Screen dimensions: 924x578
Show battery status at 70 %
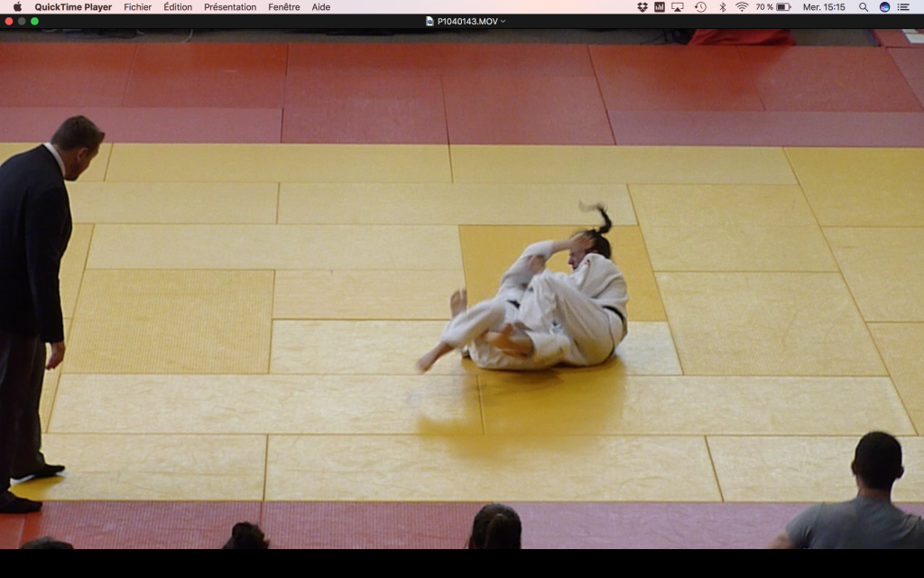click(x=773, y=7)
